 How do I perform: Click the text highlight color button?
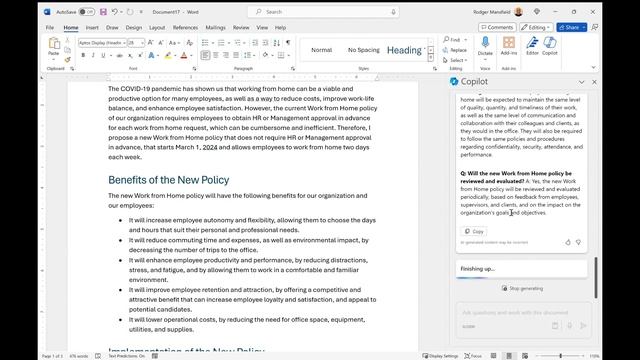[168, 55]
